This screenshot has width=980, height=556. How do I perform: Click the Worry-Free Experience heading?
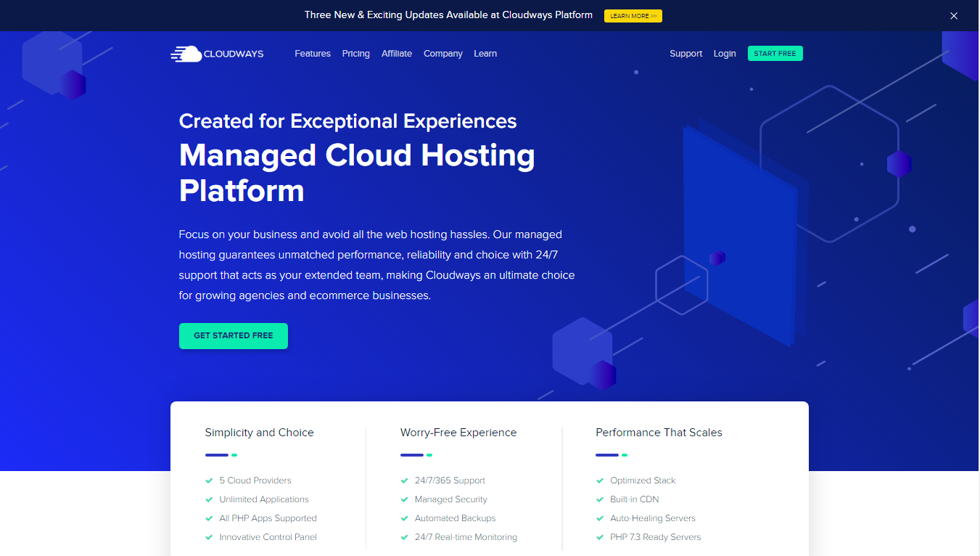(x=458, y=433)
